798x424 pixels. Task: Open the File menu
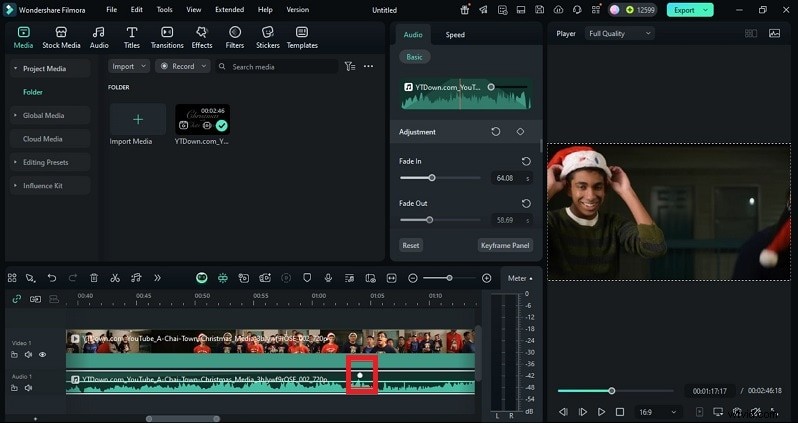pyautogui.click(x=111, y=10)
